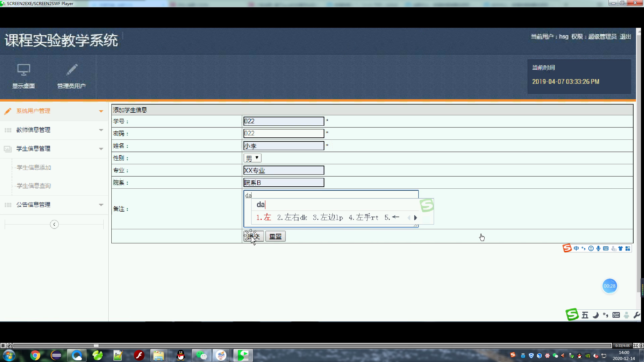Image resolution: width=644 pixels, height=362 pixels.
Task: Click the blue 00:28 recording timer bubble
Action: (609, 286)
